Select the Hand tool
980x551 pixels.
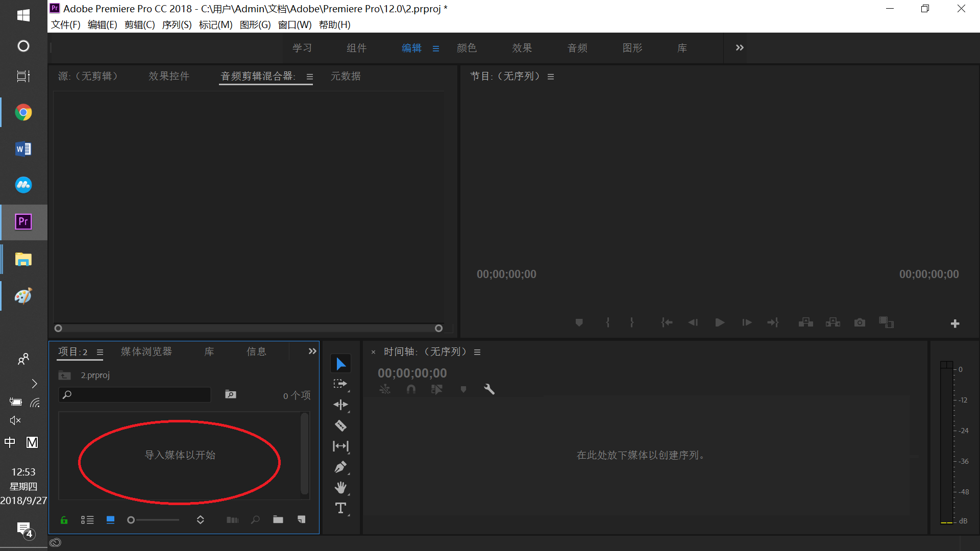point(340,488)
